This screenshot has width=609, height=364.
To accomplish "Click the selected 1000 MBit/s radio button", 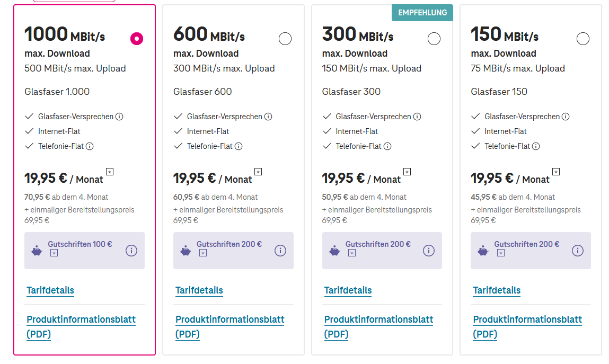I will point(137,39).
